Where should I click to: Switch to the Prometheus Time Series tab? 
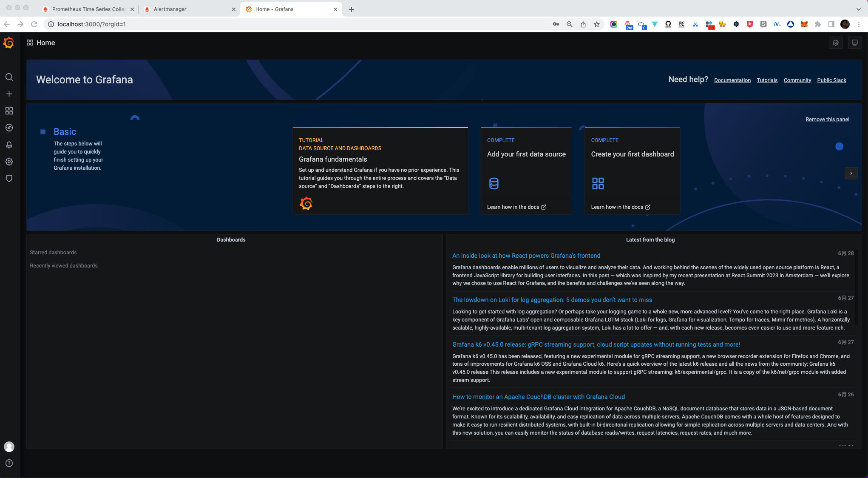[x=88, y=9]
